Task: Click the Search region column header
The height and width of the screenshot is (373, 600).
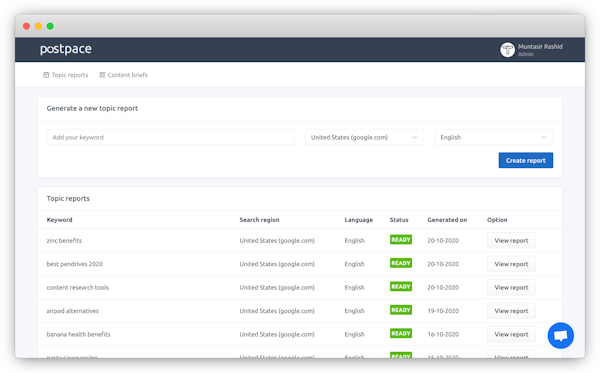Action: (x=259, y=220)
